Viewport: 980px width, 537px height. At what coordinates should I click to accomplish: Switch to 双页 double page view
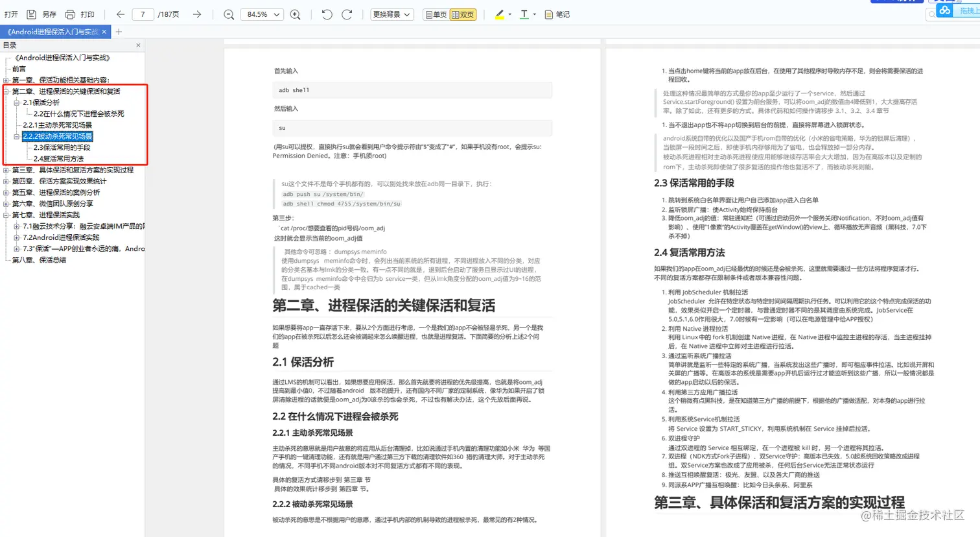click(x=463, y=14)
